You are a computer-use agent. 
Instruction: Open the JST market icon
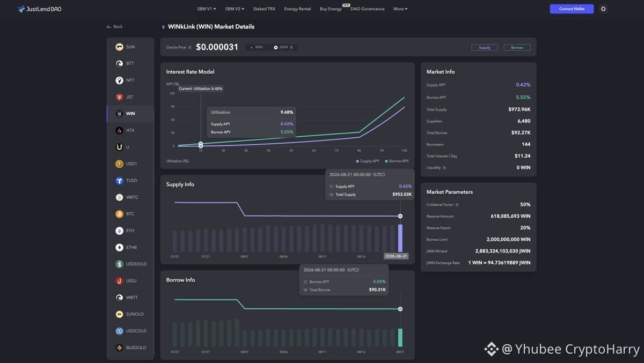click(119, 97)
